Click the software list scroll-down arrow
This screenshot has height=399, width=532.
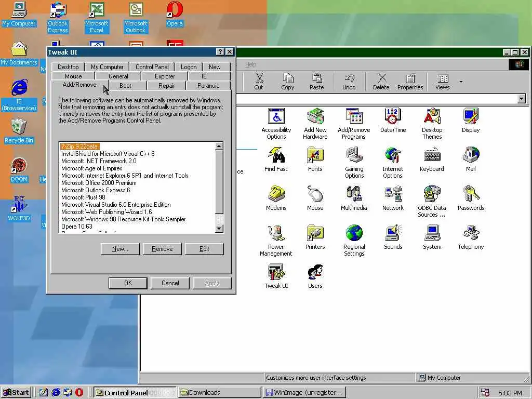coord(219,229)
